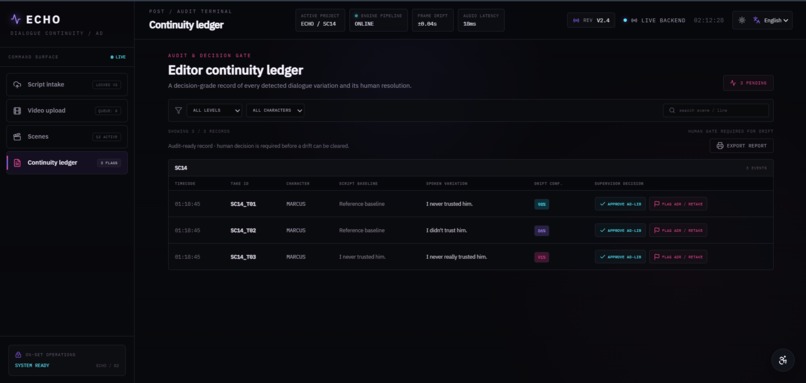Viewport: 806px width, 383px height.
Task: Click the Video upload film icon
Action: 17,111
